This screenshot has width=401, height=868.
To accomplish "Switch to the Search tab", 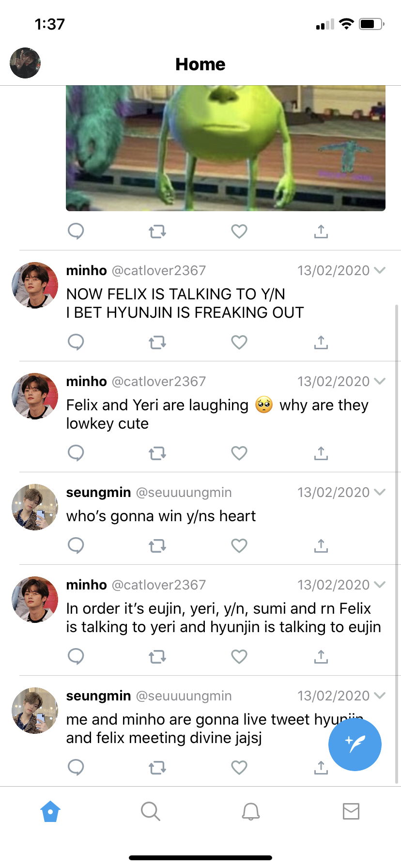I will click(x=150, y=811).
